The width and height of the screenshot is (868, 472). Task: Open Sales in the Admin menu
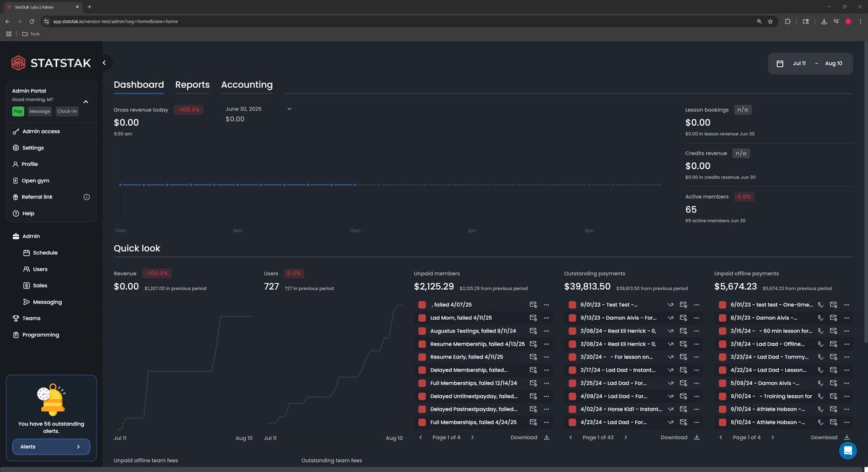(40, 285)
